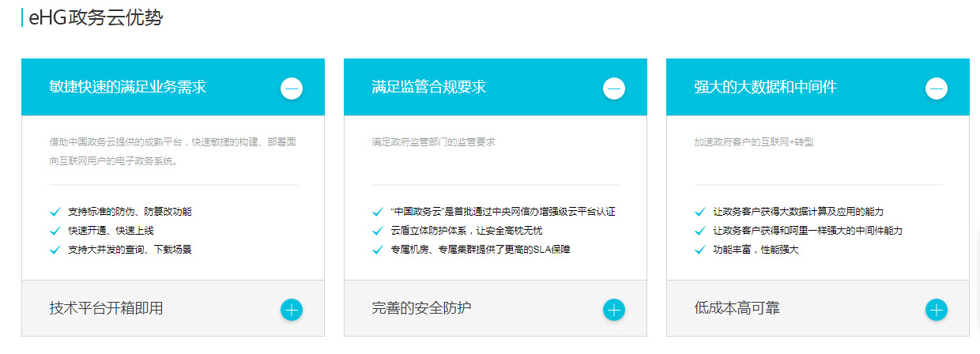Collapse the 敏捷快速的满足业务需求 panel minus icon
The width and height of the screenshot is (980, 354).
[x=292, y=88]
